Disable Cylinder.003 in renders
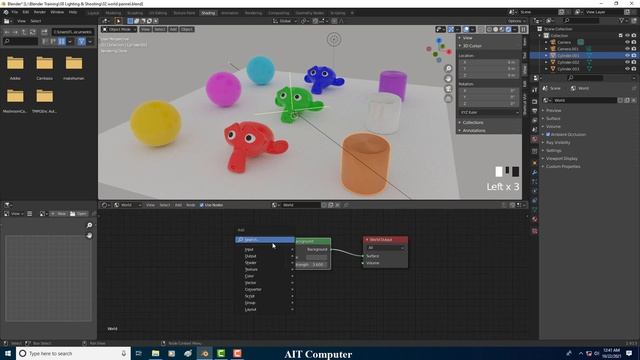Viewport: 640px width, 360px height. pos(634,69)
